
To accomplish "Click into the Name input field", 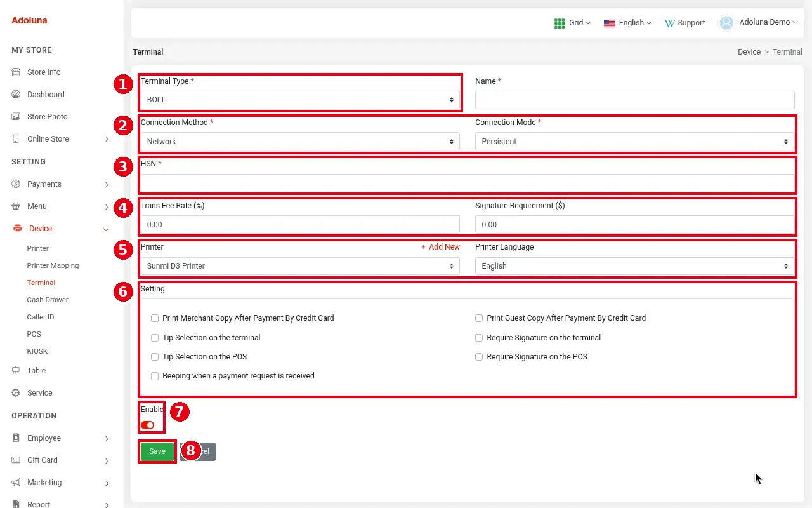I will coord(634,100).
